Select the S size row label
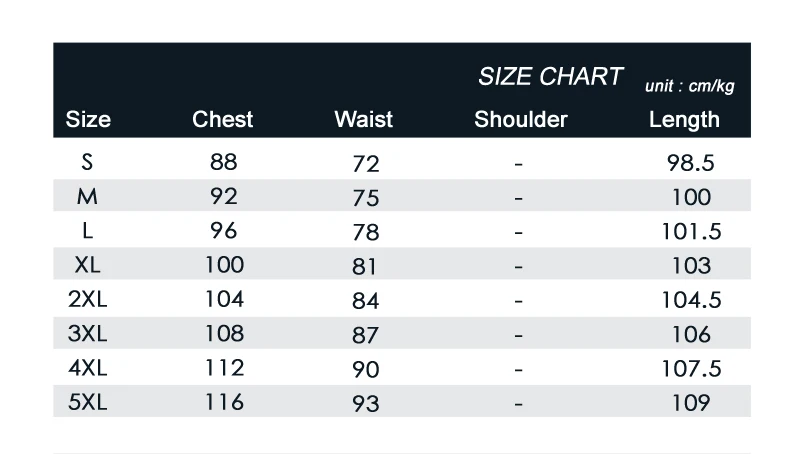 click(87, 162)
